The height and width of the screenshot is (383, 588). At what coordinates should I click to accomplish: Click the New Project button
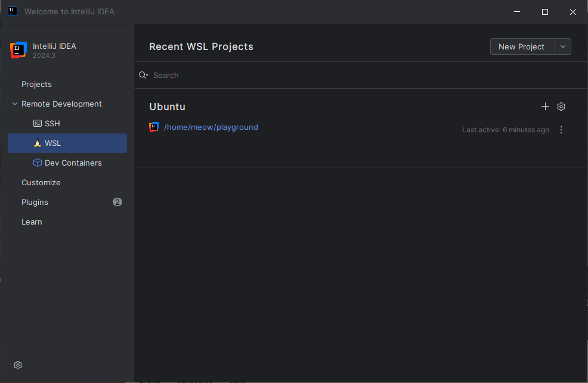(x=521, y=46)
